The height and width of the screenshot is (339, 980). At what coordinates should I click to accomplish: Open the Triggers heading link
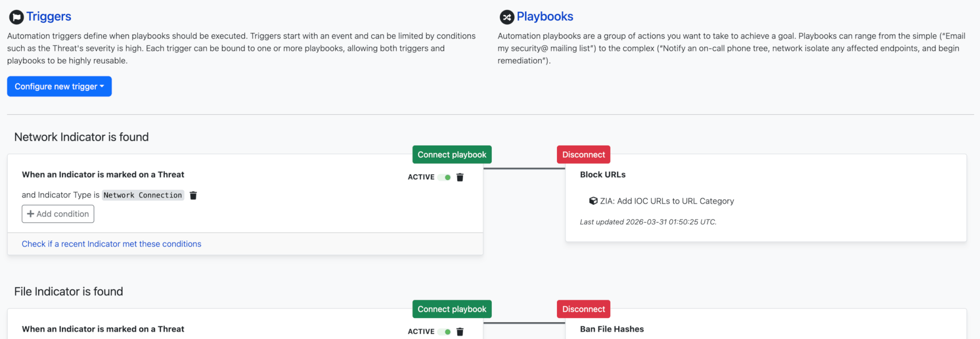[48, 16]
